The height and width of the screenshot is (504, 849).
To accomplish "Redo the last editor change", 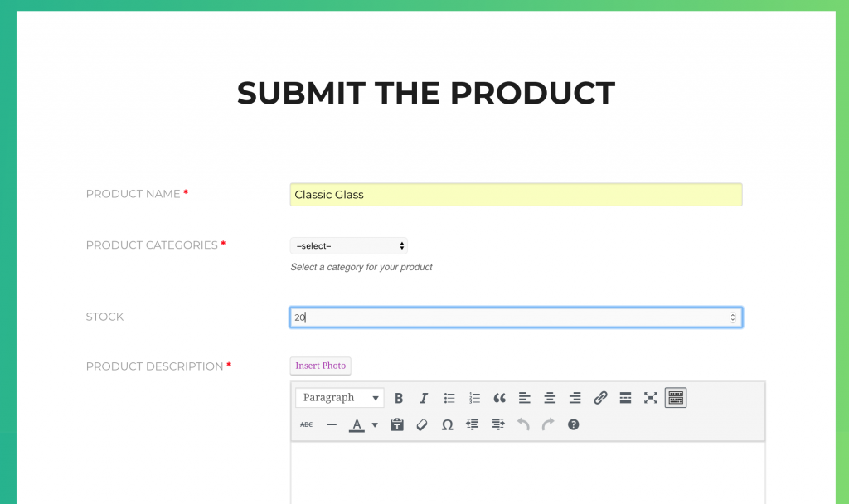I will click(x=547, y=424).
